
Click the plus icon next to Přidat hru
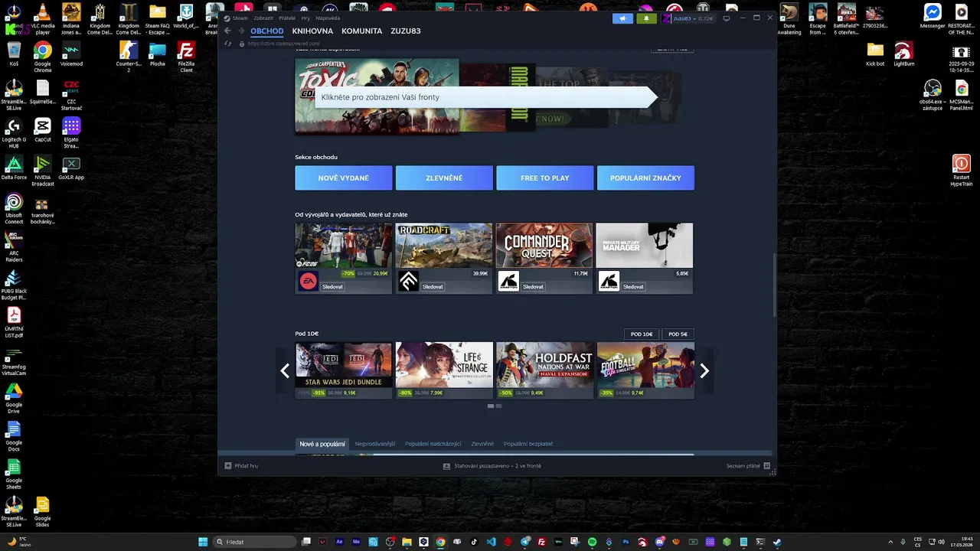click(x=228, y=465)
